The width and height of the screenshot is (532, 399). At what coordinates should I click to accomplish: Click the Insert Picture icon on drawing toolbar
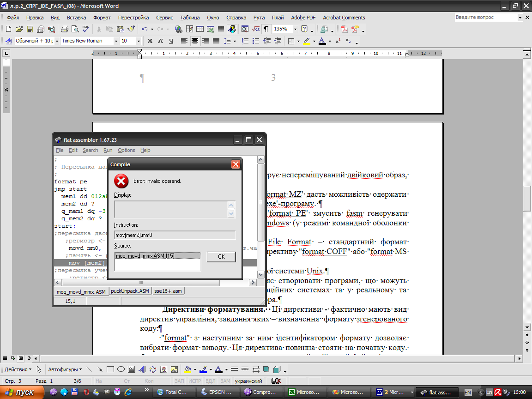coord(175,369)
